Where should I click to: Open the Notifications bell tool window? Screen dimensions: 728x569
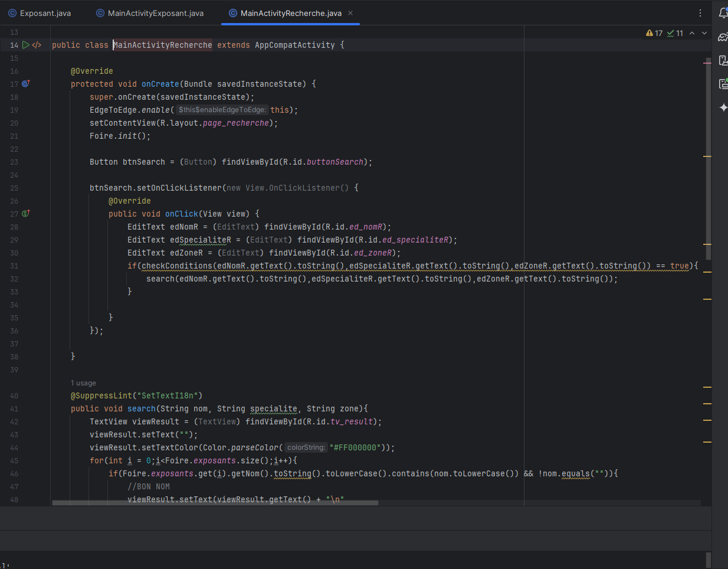[723, 13]
